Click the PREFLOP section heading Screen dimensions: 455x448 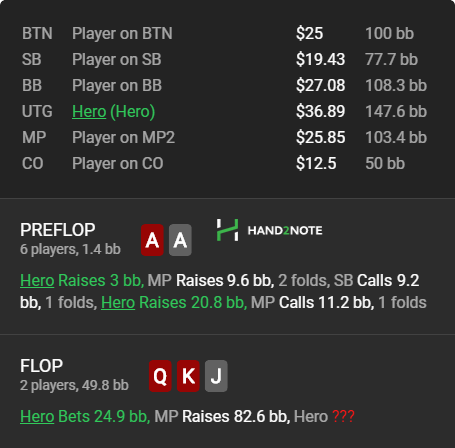pos(58,230)
